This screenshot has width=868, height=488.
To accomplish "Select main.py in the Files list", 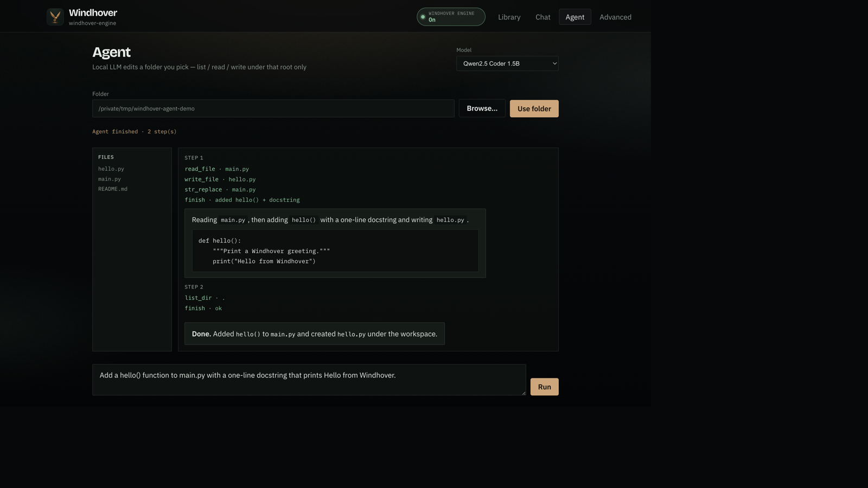I will pos(110,179).
